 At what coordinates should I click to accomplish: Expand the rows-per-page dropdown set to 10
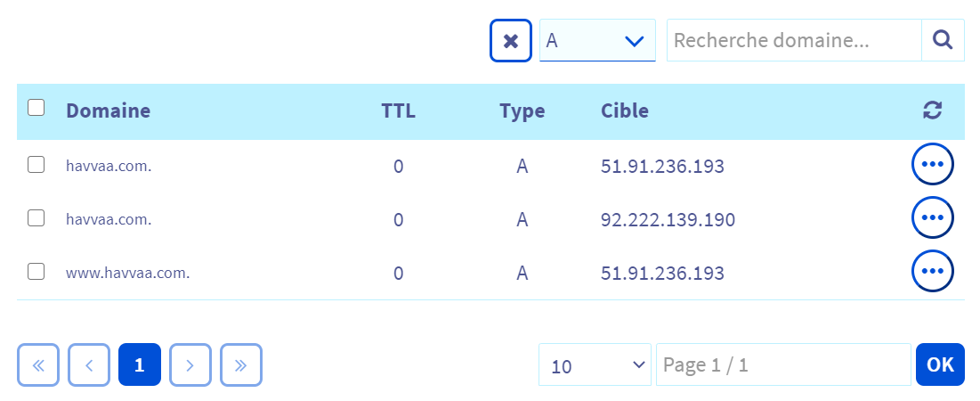[595, 365]
